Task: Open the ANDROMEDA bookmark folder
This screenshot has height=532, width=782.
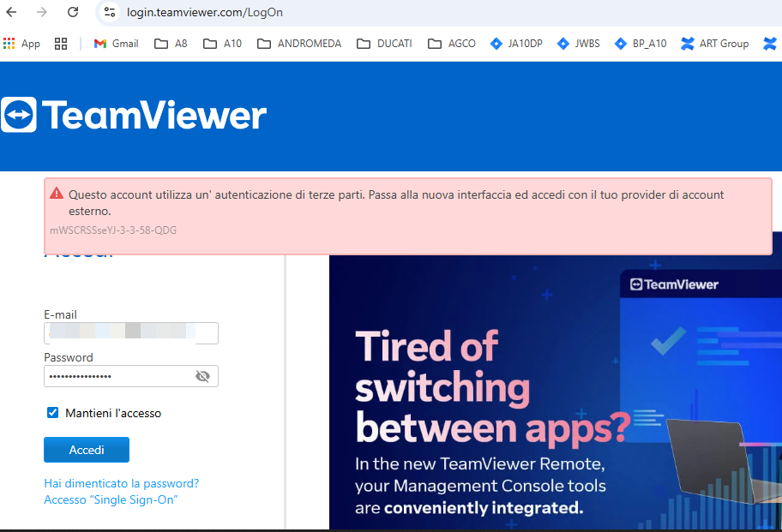Action: pyautogui.click(x=299, y=44)
